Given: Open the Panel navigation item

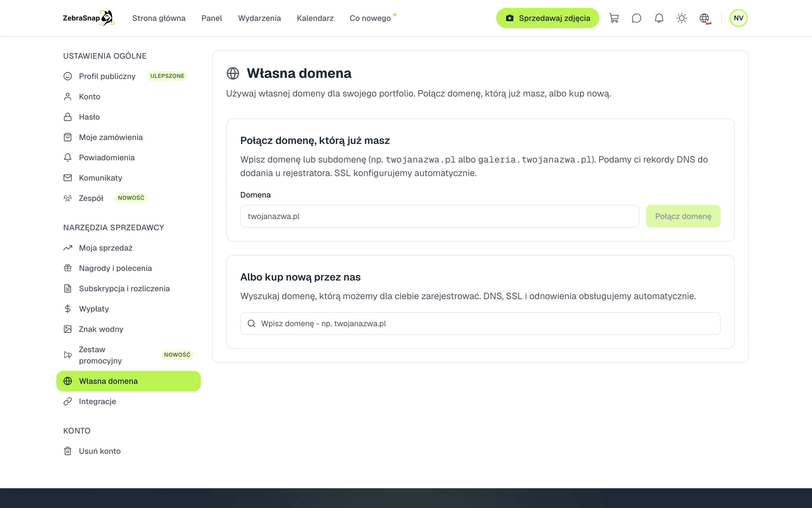Looking at the screenshot, I should click(212, 18).
